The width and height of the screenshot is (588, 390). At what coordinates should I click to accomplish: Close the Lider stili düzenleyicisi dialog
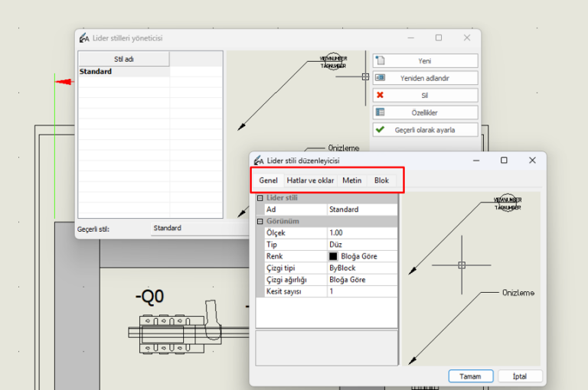(532, 161)
